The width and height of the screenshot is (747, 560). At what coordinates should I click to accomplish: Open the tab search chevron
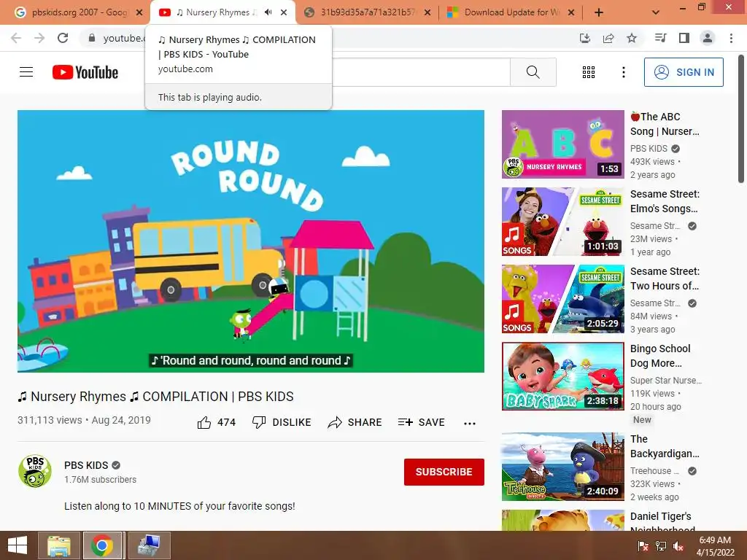tap(656, 12)
